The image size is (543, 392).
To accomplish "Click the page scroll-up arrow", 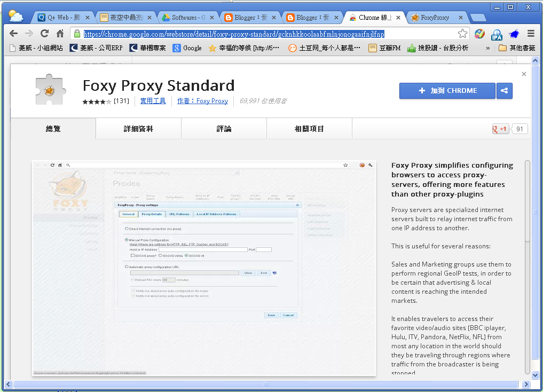I will (535, 61).
